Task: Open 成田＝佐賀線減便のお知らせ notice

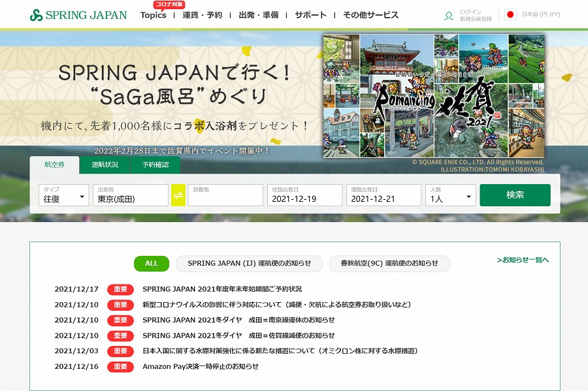Action: click(238, 336)
